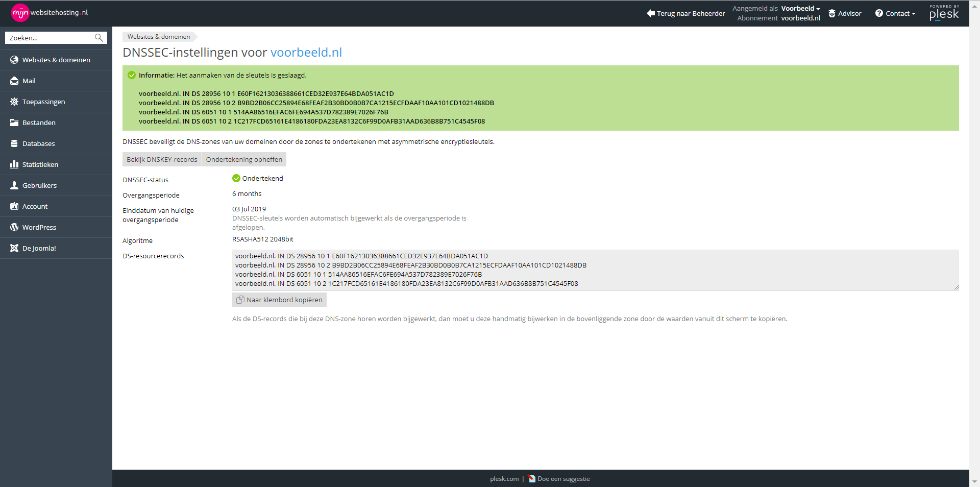Click Doe een suggestie link
This screenshot has width=980, height=487.
pyautogui.click(x=563, y=479)
